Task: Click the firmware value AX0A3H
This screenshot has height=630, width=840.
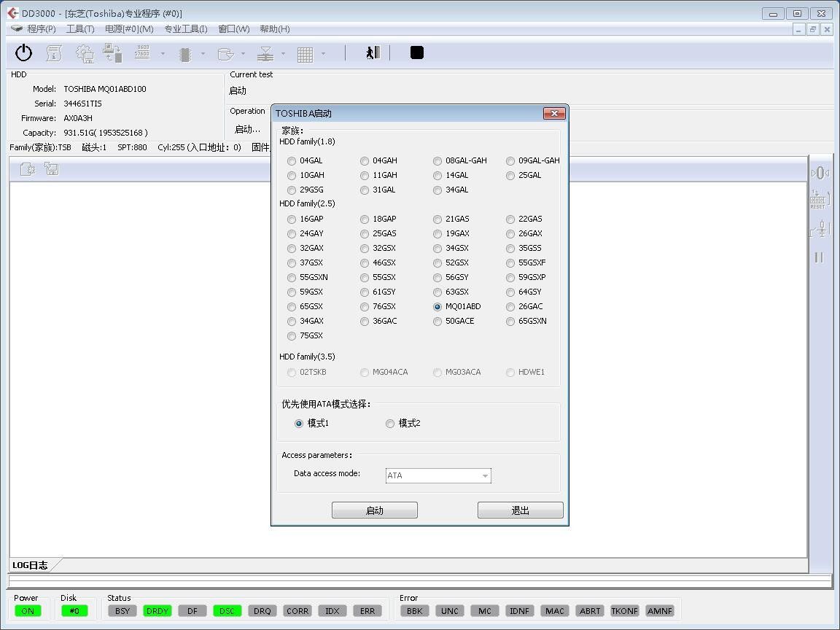Action: (x=78, y=118)
